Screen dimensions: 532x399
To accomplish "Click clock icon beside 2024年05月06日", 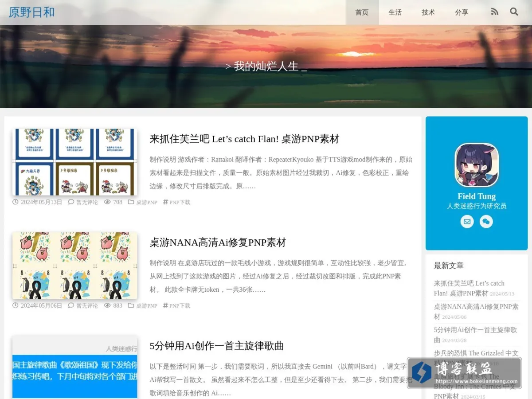I will coord(16,305).
